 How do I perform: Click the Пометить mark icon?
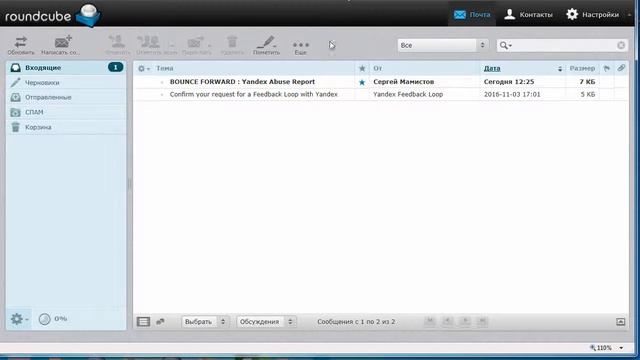tap(266, 42)
